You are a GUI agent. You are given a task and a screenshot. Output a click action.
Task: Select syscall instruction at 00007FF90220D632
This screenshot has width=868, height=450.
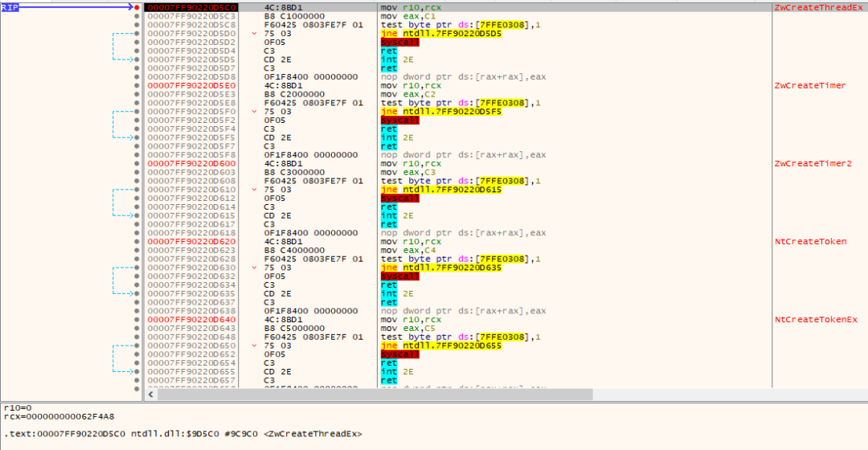(399, 276)
